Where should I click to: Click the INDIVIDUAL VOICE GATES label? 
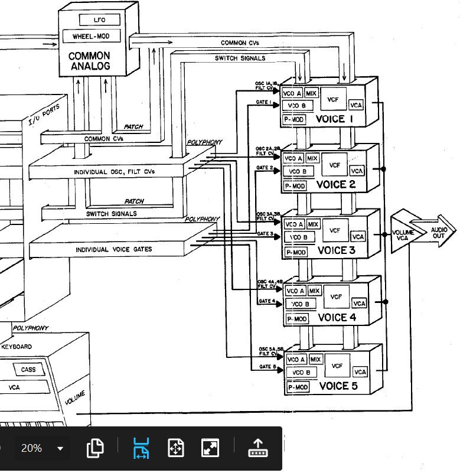114,250
